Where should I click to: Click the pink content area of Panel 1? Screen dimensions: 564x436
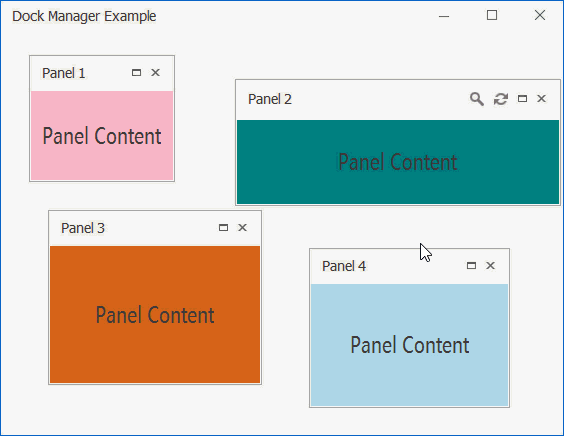click(102, 135)
